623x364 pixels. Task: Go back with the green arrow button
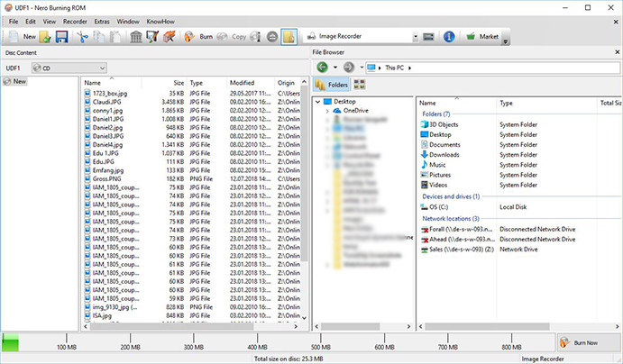pos(322,68)
